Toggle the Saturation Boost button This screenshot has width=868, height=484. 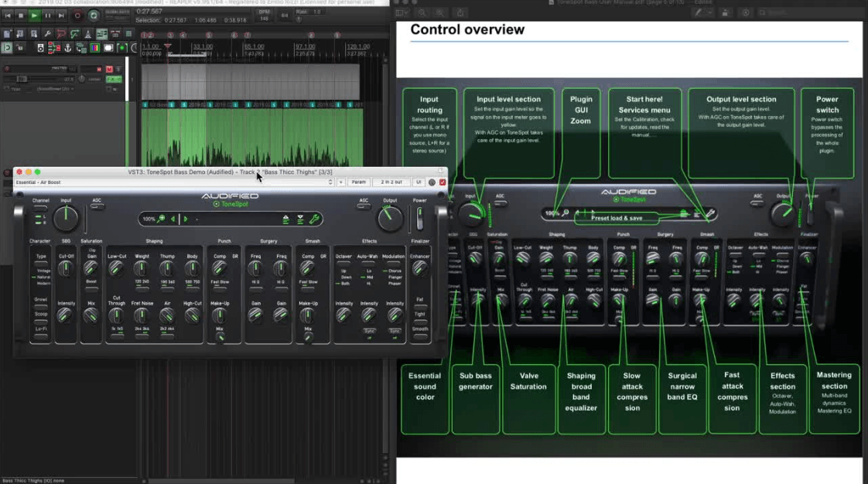91,288
